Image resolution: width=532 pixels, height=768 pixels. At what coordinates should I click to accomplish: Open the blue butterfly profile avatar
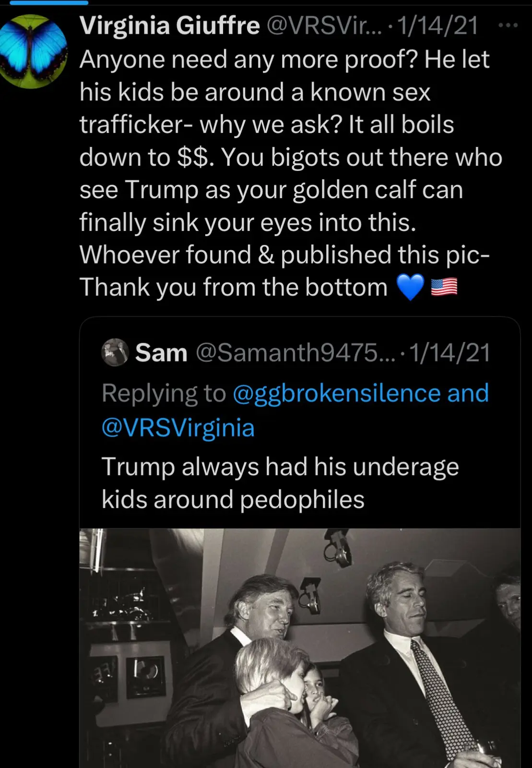click(34, 51)
